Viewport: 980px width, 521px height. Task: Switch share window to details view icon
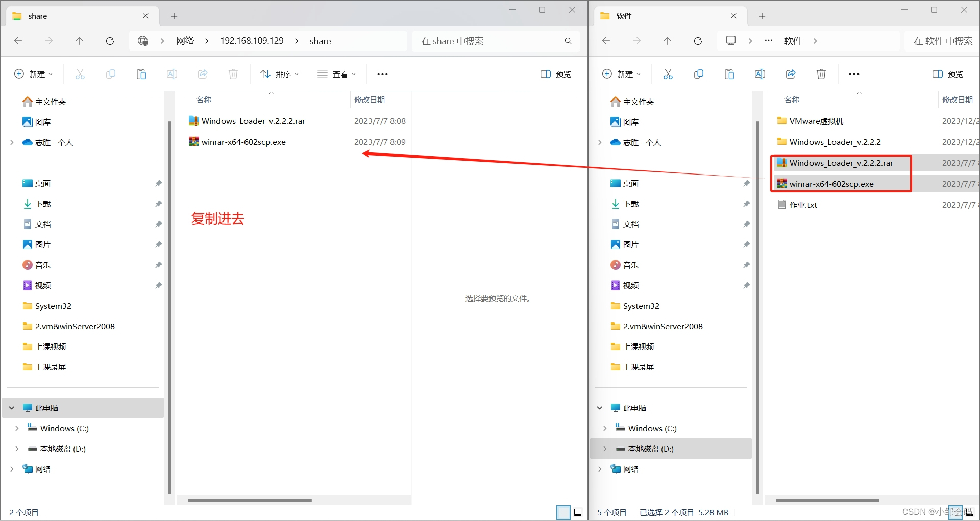tap(563, 512)
